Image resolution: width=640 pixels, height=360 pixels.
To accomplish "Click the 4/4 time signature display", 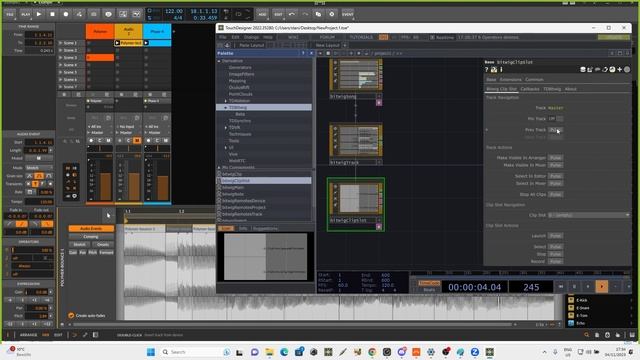I will 178,18.
